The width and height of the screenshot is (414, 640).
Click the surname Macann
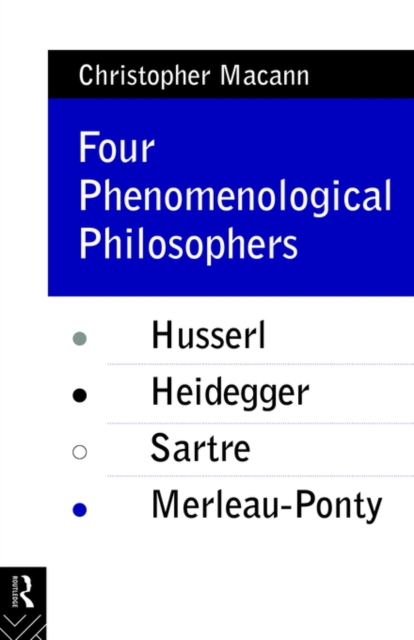point(265,76)
